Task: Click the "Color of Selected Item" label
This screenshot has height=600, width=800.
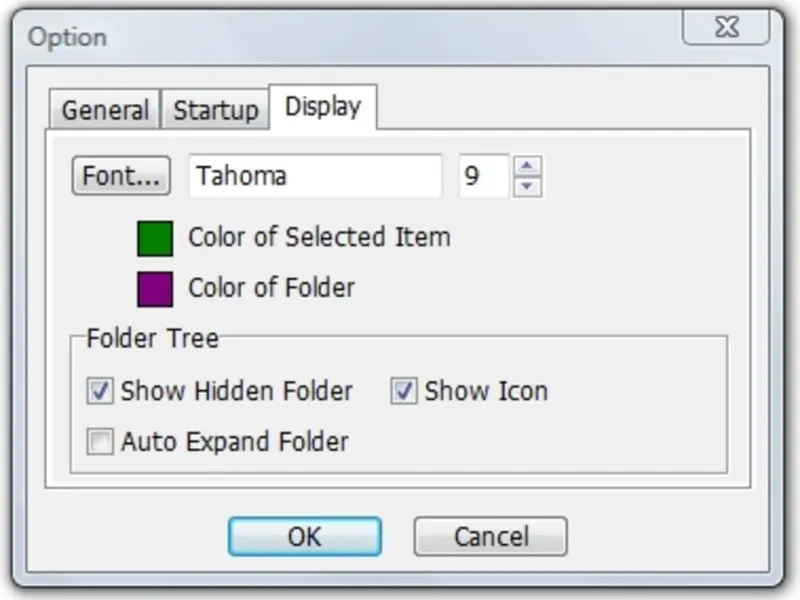Action: pos(319,238)
